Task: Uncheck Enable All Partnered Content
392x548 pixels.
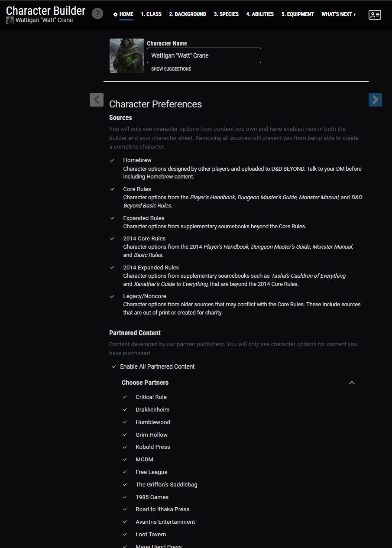Action: 114,366
